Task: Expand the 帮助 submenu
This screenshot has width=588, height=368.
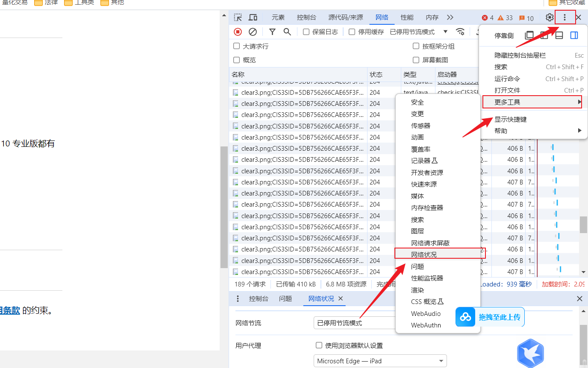Action: tap(533, 131)
